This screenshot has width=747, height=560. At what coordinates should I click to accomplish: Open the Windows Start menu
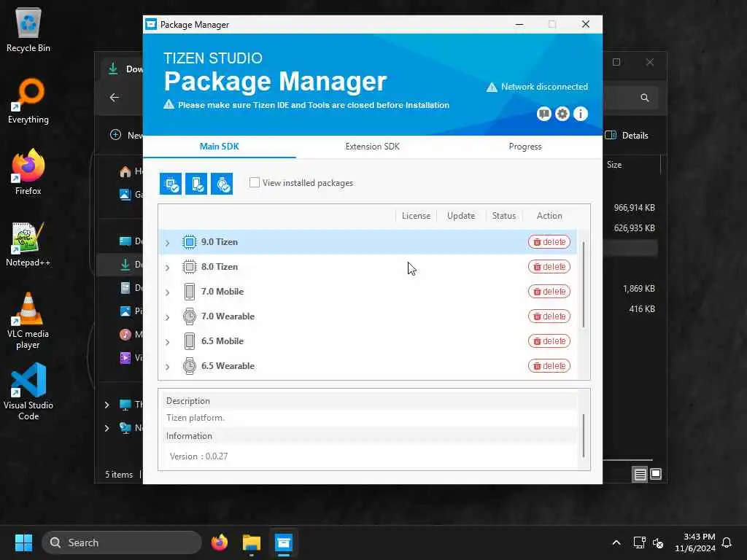(23, 542)
